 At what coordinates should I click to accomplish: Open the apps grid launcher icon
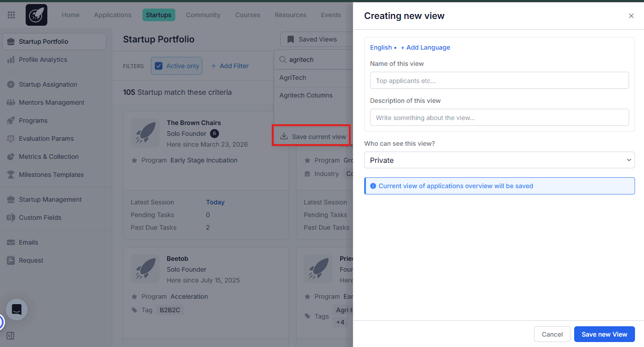[11, 15]
